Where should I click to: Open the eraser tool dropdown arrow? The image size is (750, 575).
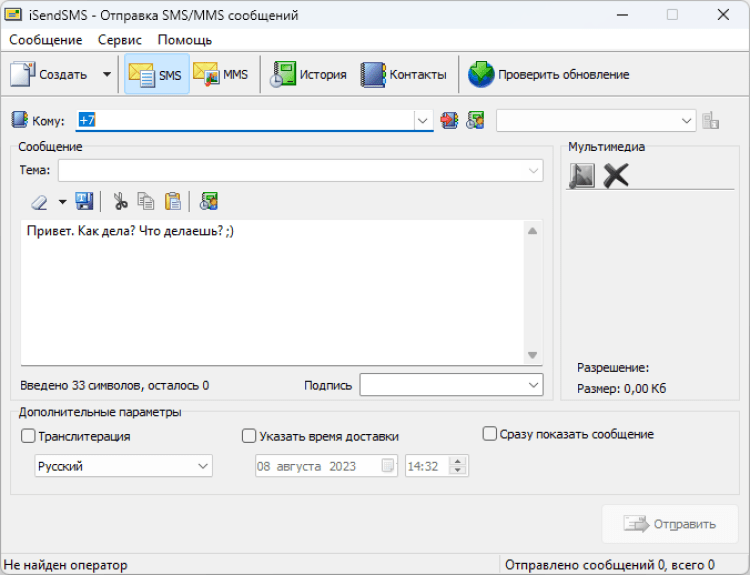pyautogui.click(x=62, y=202)
